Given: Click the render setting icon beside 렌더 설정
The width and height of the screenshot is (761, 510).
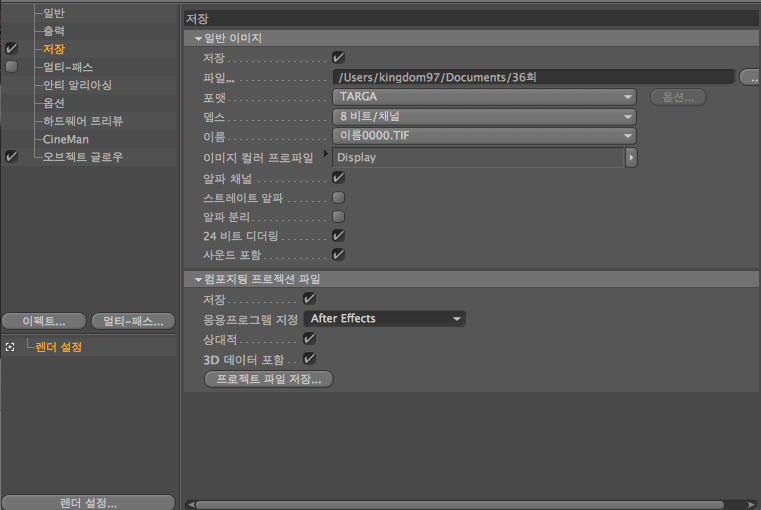Looking at the screenshot, I should 10,347.
